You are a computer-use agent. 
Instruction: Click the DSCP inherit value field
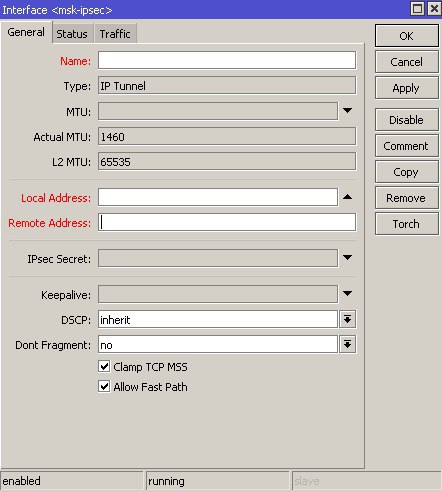pos(218,319)
